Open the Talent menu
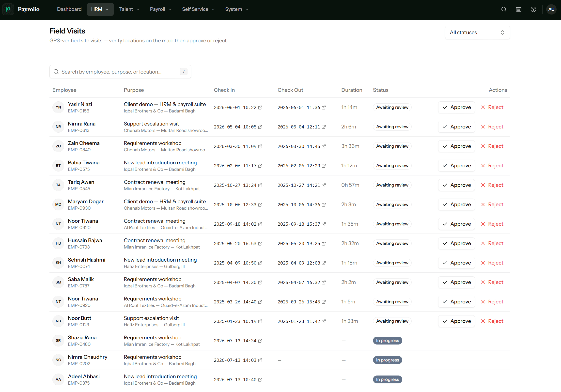The width and height of the screenshot is (561, 392). coord(129,9)
